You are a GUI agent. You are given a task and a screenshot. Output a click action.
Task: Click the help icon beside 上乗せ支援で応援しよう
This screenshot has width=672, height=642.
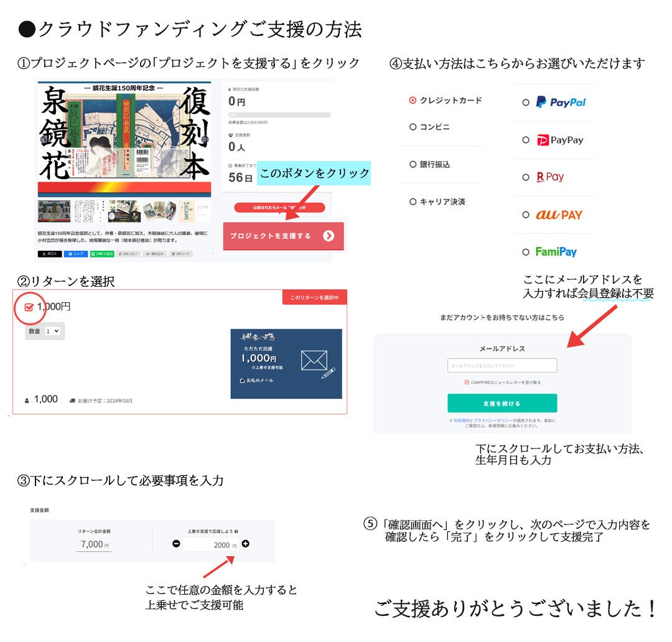[x=236, y=532]
